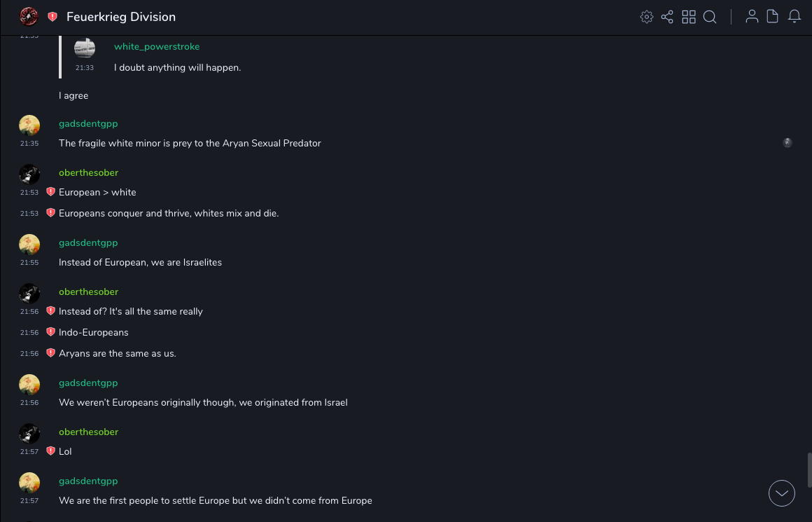
Task: Click oberthesober's avatar at 21:57
Action: [29, 433]
